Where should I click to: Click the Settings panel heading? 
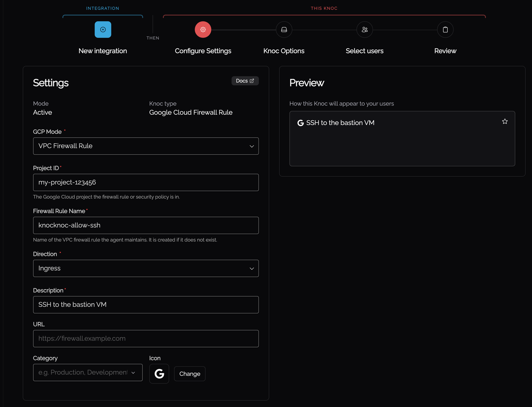pyautogui.click(x=51, y=83)
